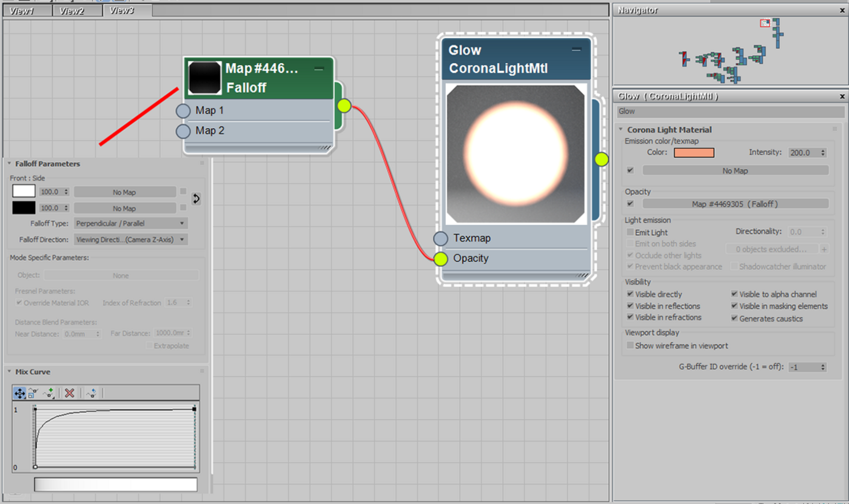Enable the Emit Light checkbox

(x=630, y=232)
